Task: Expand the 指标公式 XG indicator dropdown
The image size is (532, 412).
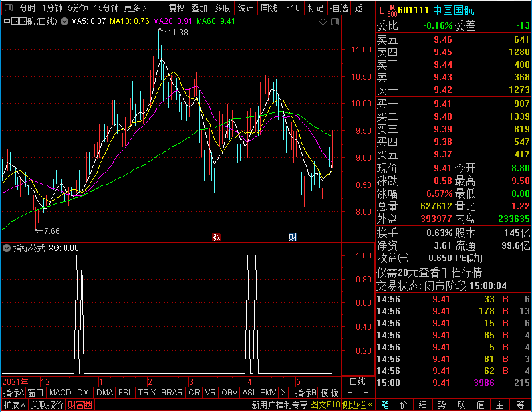Action: (7, 248)
